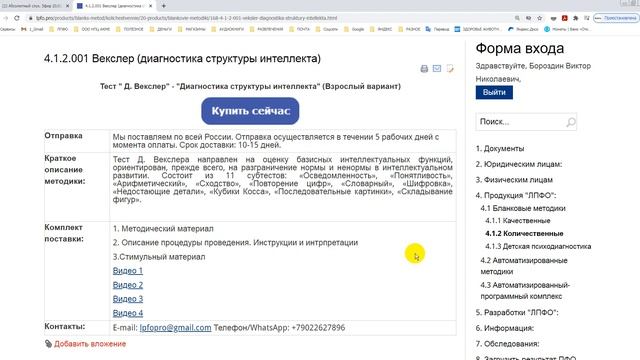The width and height of the screenshot is (640, 360).
Task: Close the first browser tab
Action: 67,6
